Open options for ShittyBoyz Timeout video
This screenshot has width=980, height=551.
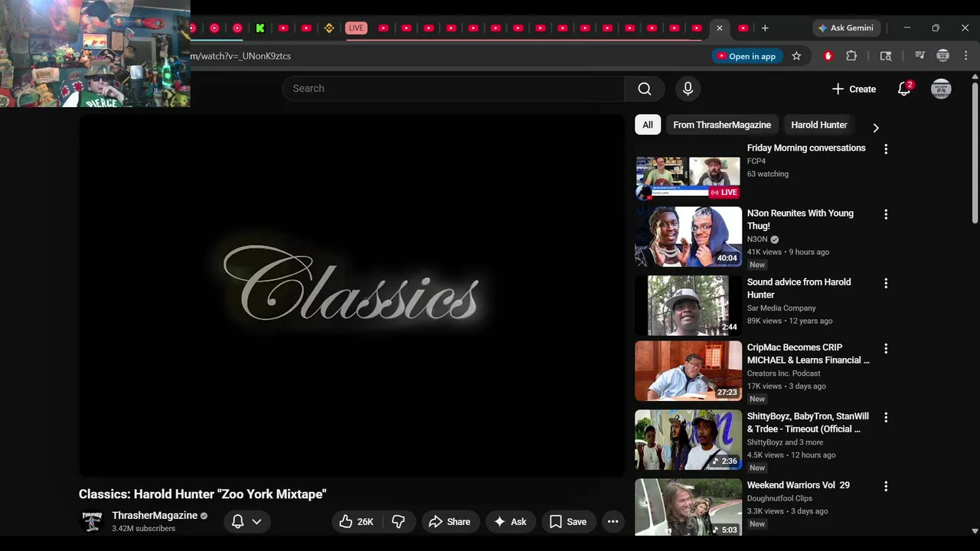click(886, 418)
